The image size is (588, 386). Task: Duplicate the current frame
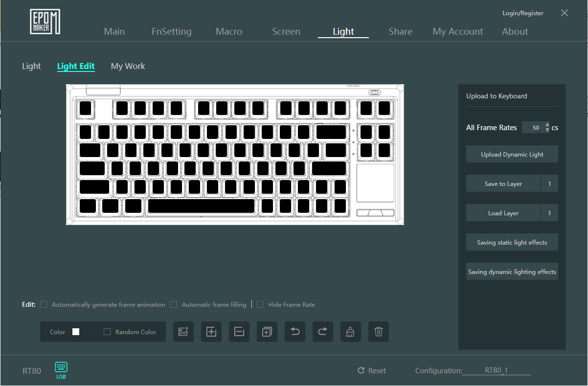click(267, 332)
